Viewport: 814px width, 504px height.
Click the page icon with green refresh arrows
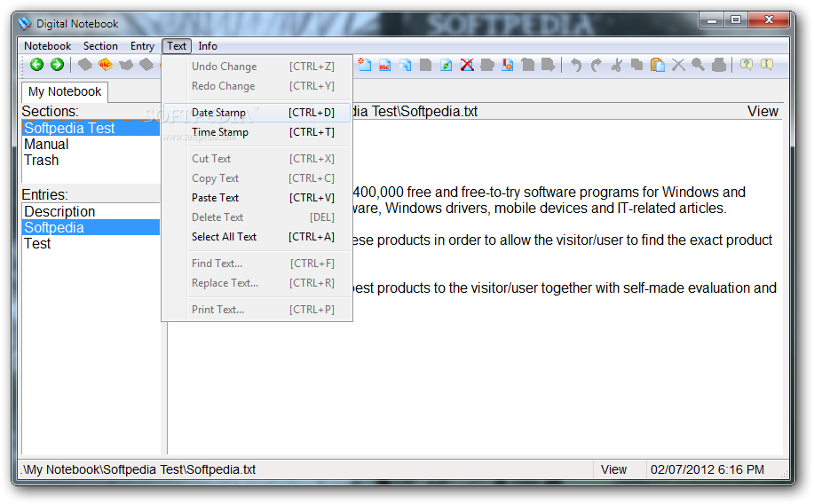pyautogui.click(x=446, y=65)
